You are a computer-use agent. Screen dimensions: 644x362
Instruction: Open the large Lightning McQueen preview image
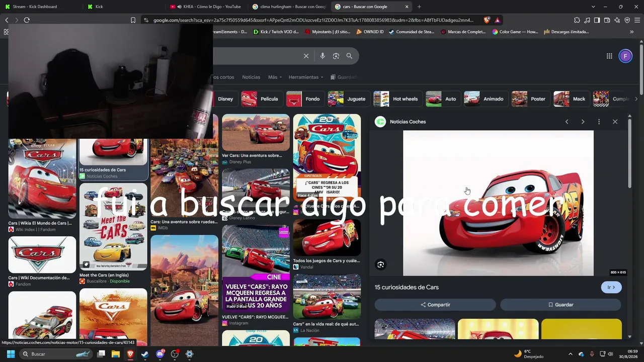pos(498,203)
